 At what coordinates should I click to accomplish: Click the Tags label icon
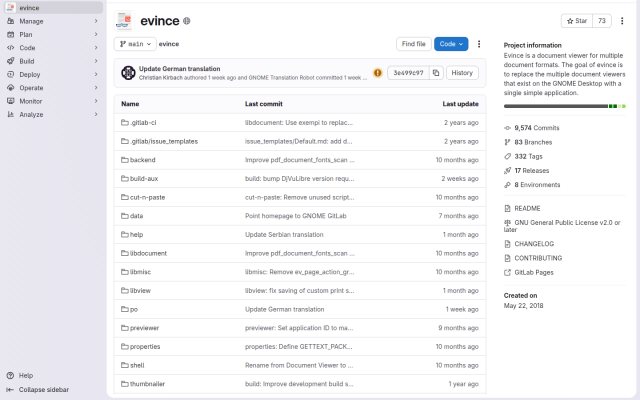(x=507, y=156)
